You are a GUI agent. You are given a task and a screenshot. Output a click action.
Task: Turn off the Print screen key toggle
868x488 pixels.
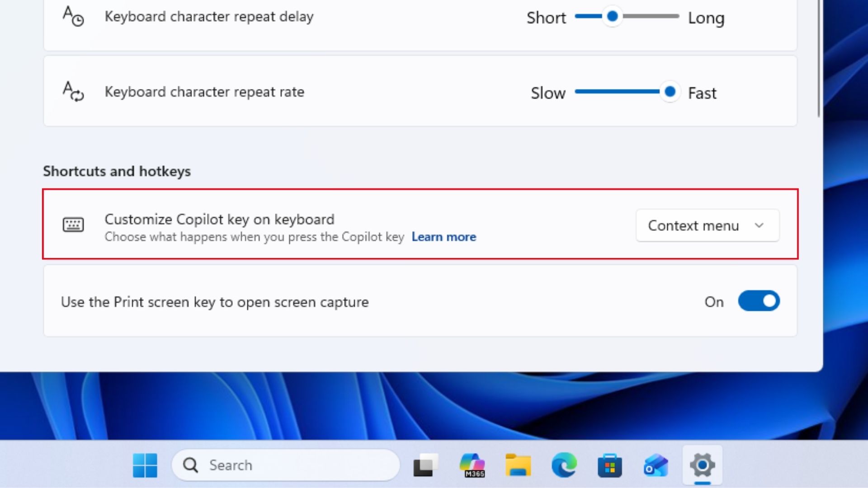point(759,301)
